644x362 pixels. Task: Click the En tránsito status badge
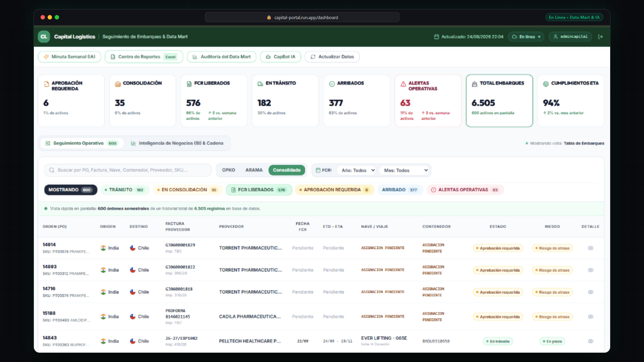pyautogui.click(x=498, y=342)
